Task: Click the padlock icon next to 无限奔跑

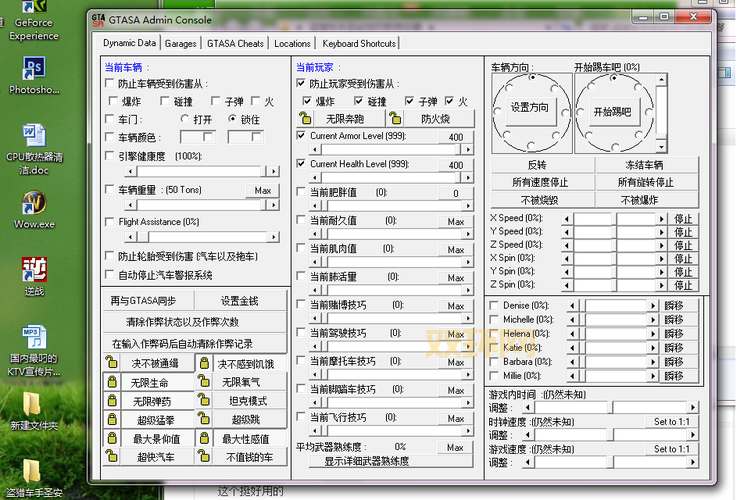Action: coord(307,119)
